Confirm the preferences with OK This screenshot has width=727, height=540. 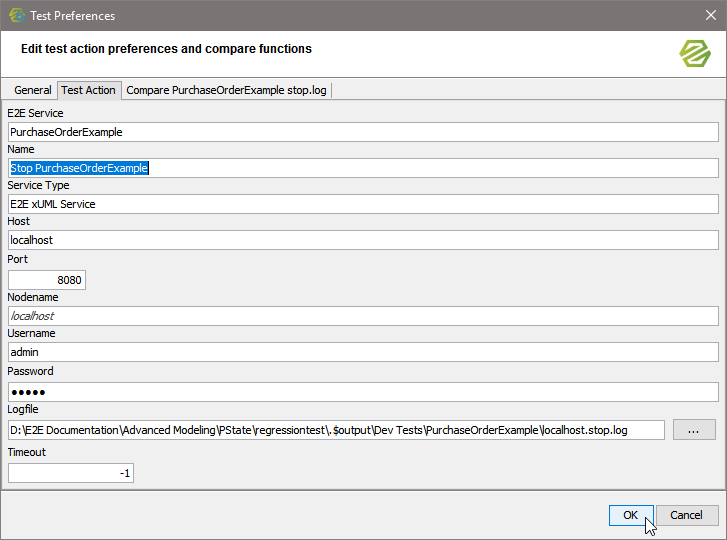coord(631,515)
